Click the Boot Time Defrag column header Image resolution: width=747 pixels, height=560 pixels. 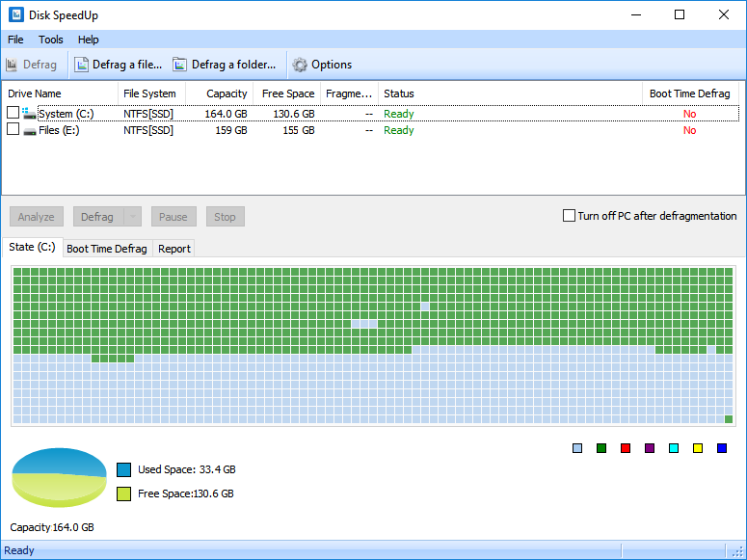click(690, 93)
